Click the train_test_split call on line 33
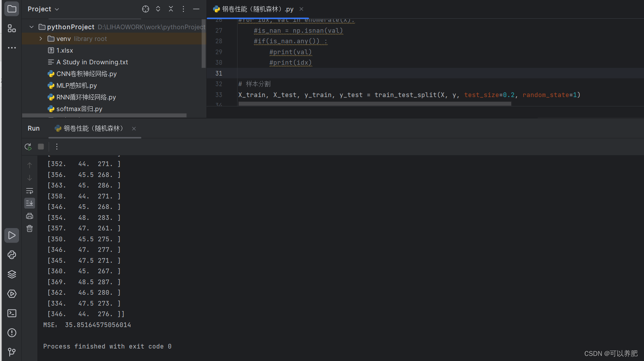Screen dimensions: 644x361 [x=406, y=95]
